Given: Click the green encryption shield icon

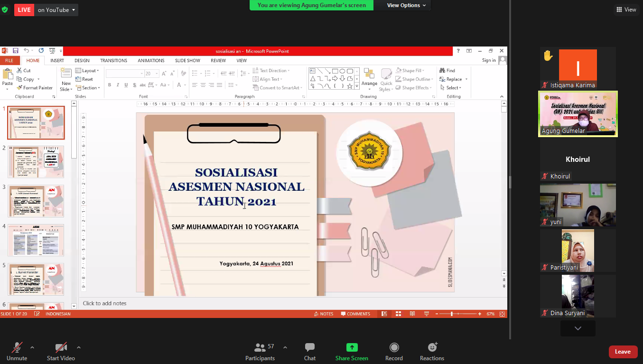Looking at the screenshot, I should click(x=5, y=9).
